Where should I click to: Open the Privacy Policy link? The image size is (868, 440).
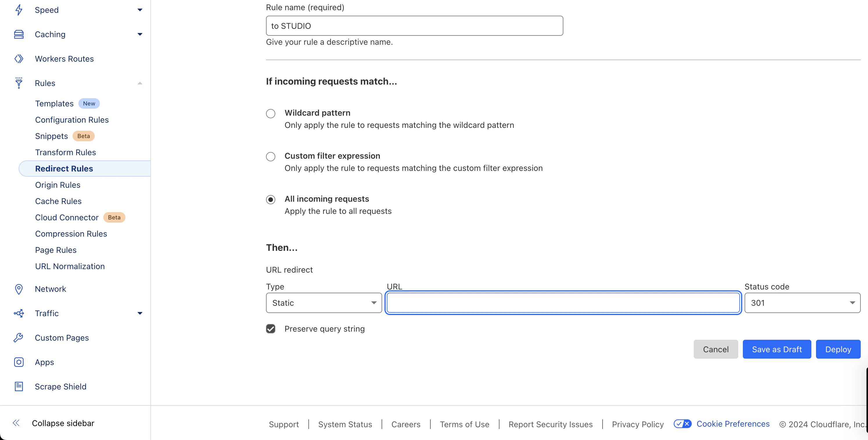638,424
